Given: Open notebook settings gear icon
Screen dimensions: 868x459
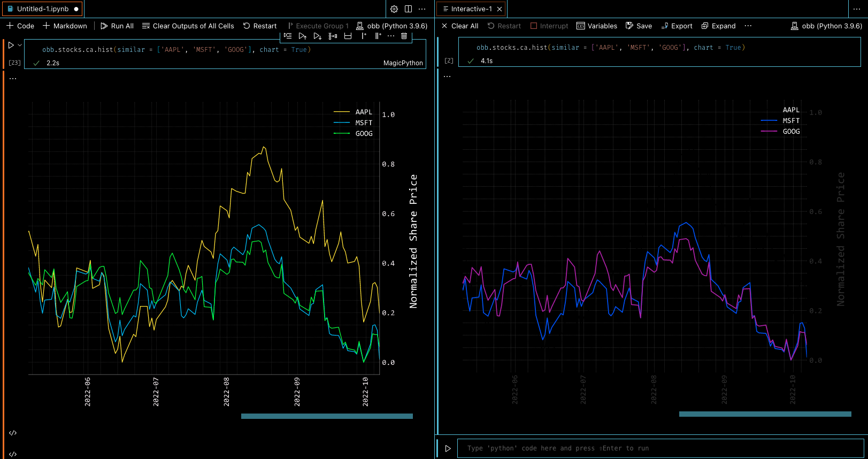Looking at the screenshot, I should click(x=394, y=9).
